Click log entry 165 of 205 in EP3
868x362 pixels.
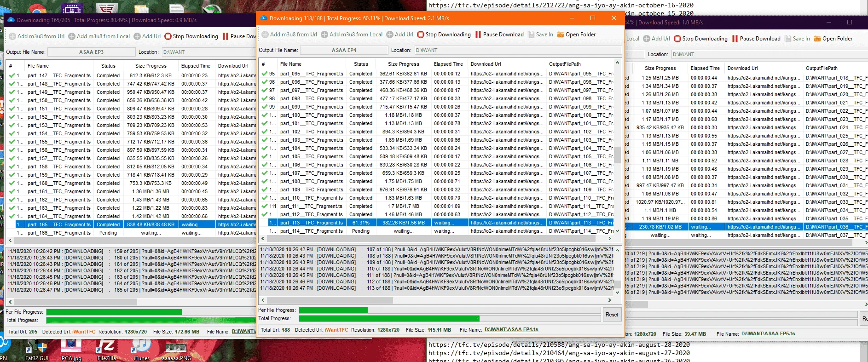132,290
